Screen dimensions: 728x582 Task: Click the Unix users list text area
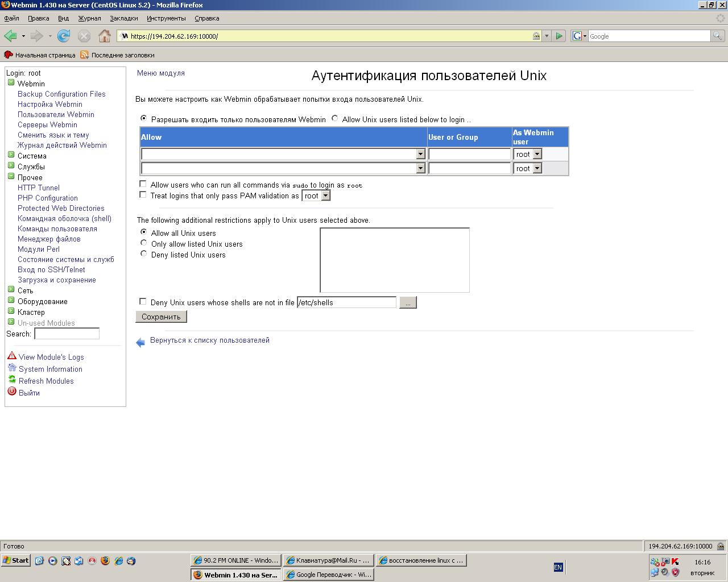coord(395,260)
